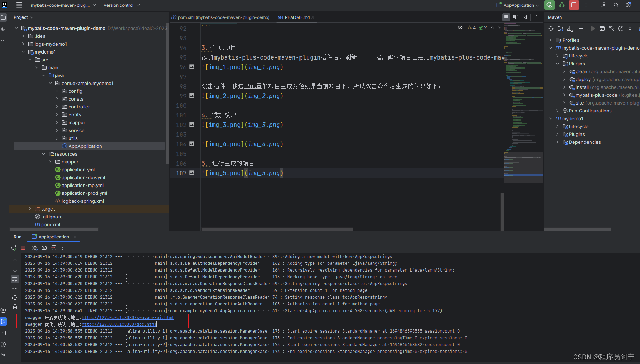This screenshot has width=640, height=364.
Task: Open swagger-ui.html link in console
Action: tap(128, 318)
